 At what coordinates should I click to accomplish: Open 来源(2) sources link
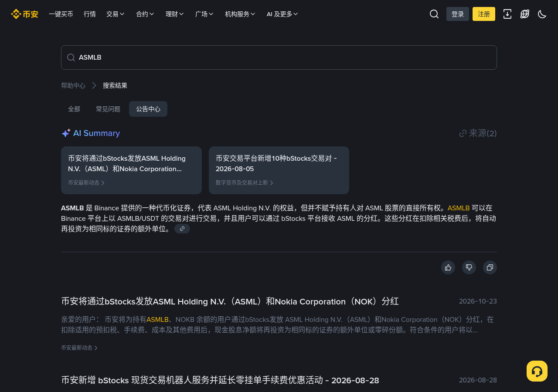478,133
